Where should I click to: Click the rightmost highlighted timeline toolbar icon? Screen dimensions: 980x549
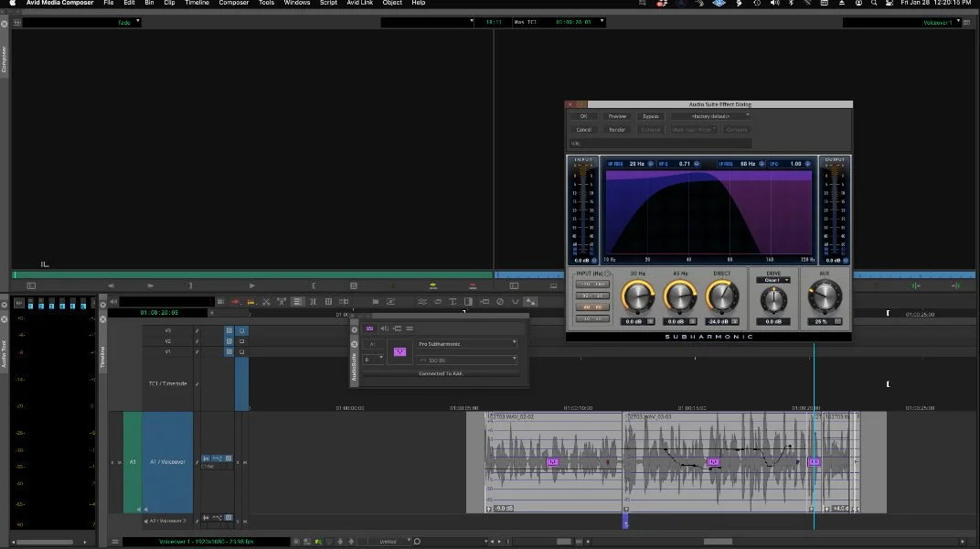[530, 302]
